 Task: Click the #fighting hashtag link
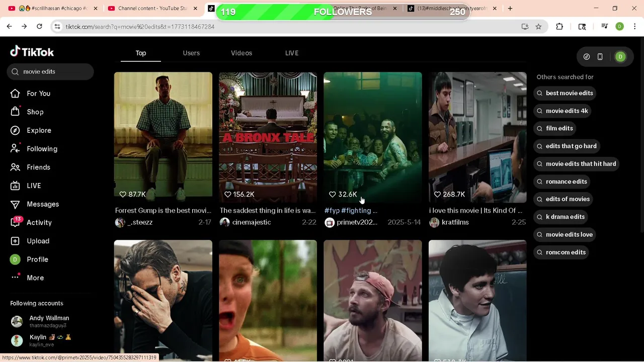[x=356, y=211]
